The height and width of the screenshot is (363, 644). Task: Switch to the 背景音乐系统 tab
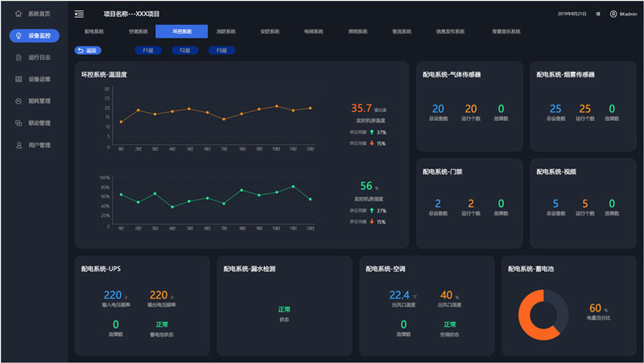[x=506, y=31]
